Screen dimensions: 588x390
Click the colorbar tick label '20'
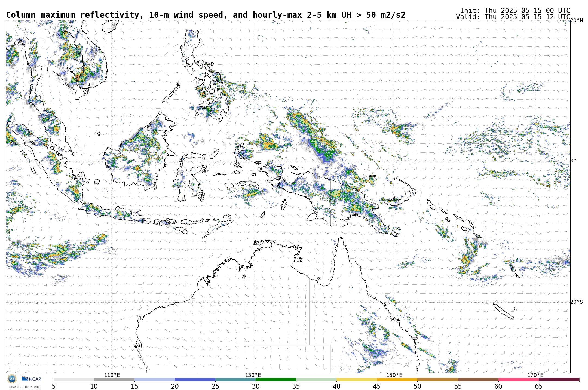175,386
